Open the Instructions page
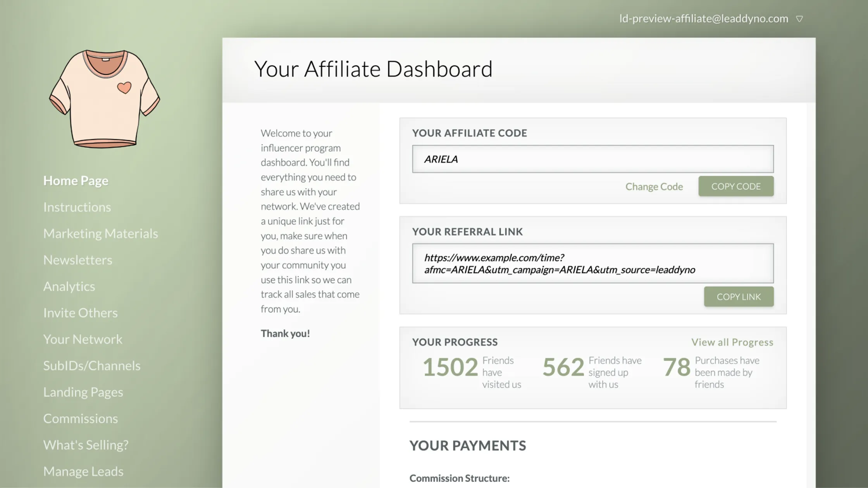The image size is (868, 488). tap(77, 207)
